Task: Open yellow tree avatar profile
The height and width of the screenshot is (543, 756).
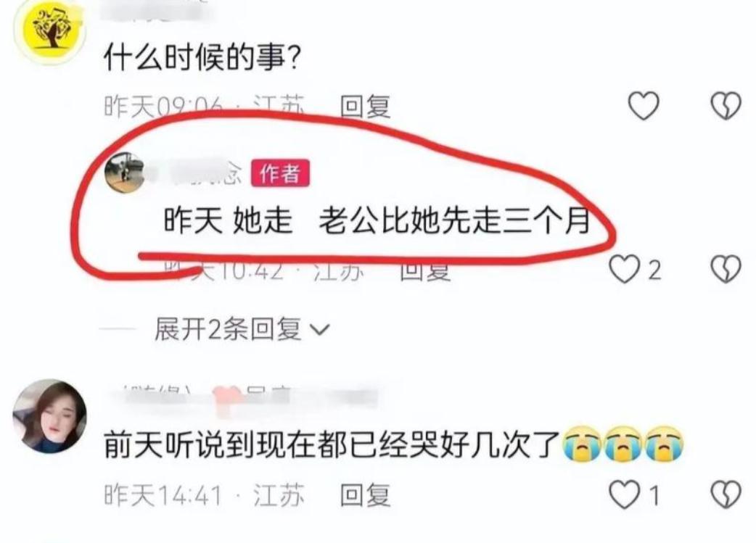Action: 49,29
